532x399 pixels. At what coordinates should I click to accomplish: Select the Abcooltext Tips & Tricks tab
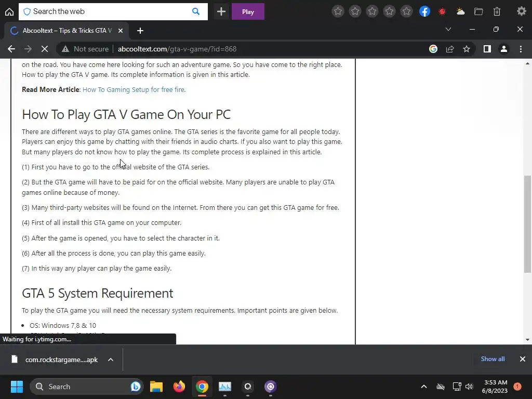(x=67, y=31)
